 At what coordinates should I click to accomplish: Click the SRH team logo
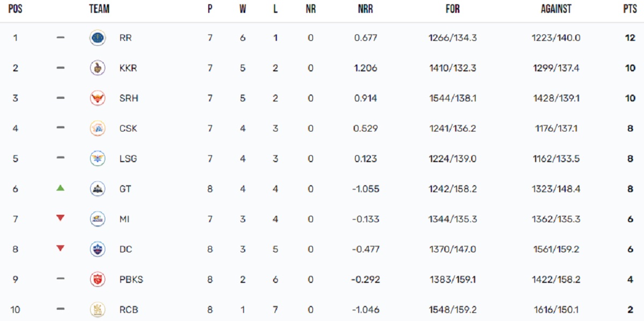(97, 98)
